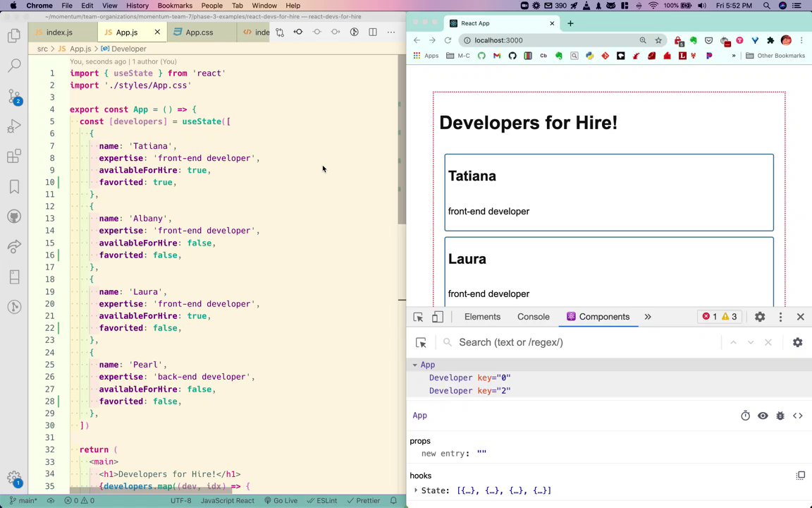Click the component search input field
Screen dimensions: 812x508
(585, 342)
